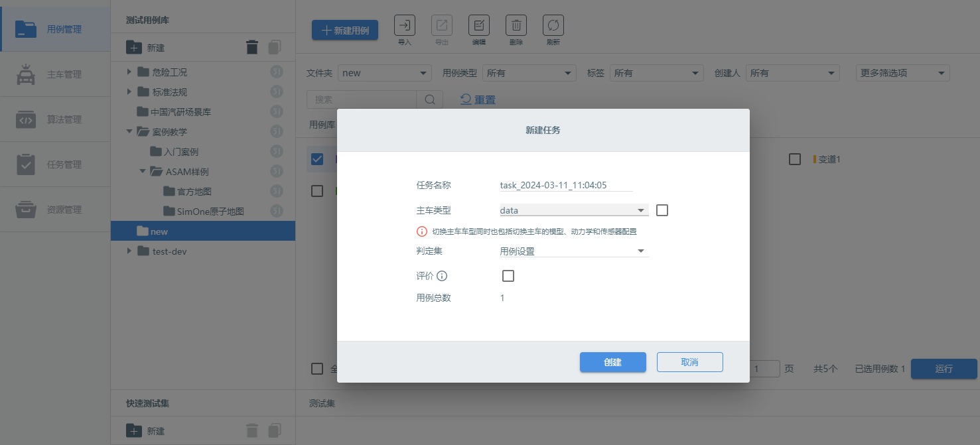This screenshot has height=445, width=980.
Task: Toggle the select-all checkbox at list bottom
Action: pos(317,369)
